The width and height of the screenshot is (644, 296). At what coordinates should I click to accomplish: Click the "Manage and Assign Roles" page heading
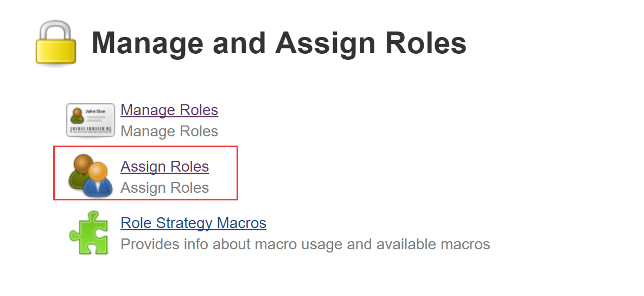pos(278,43)
